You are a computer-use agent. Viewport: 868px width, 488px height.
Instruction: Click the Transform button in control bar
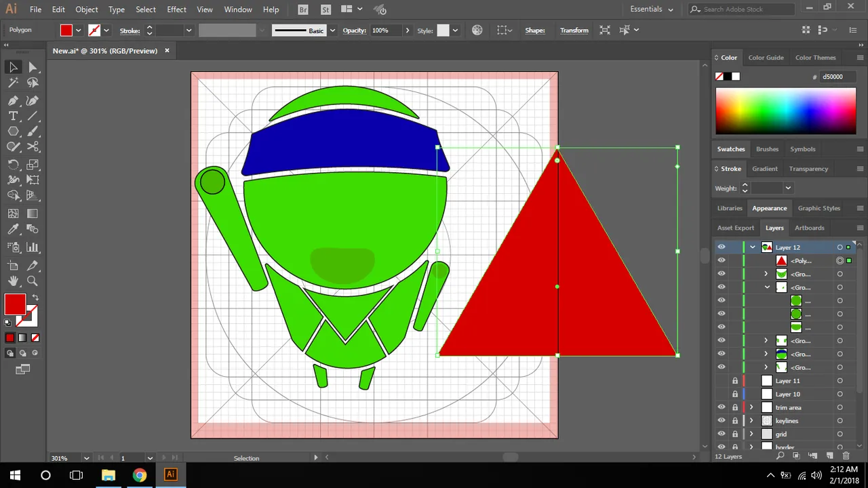pyautogui.click(x=574, y=30)
